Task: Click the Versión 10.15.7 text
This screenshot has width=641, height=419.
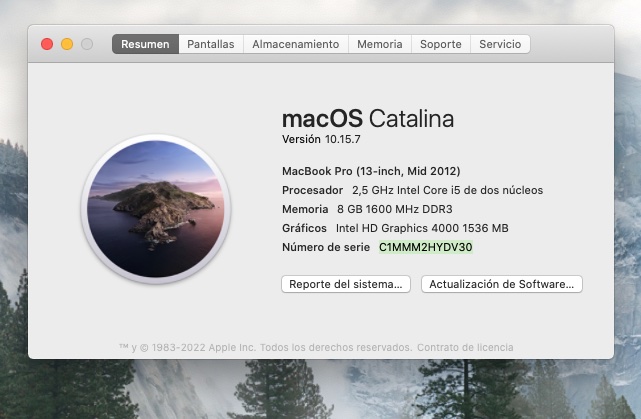Action: pos(322,139)
